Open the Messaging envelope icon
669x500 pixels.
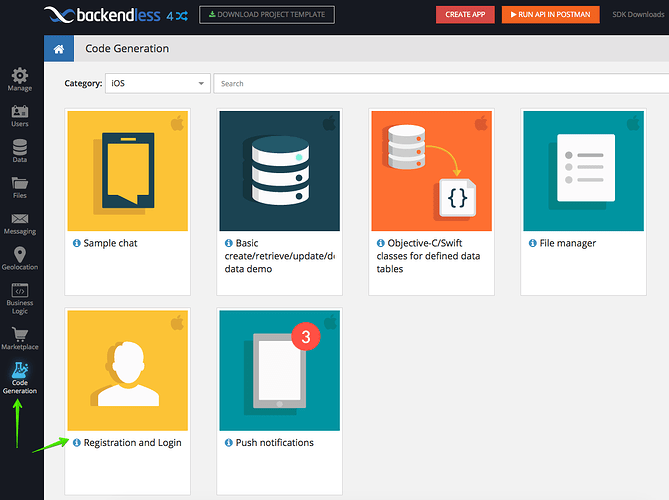coord(20,219)
